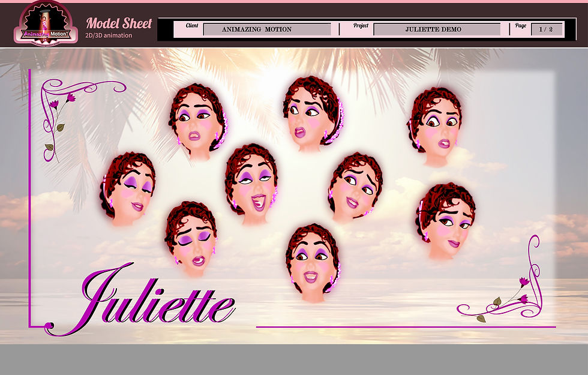Select the laughing face with half-closed eyes
This screenshot has height=375, width=588.
point(253,184)
